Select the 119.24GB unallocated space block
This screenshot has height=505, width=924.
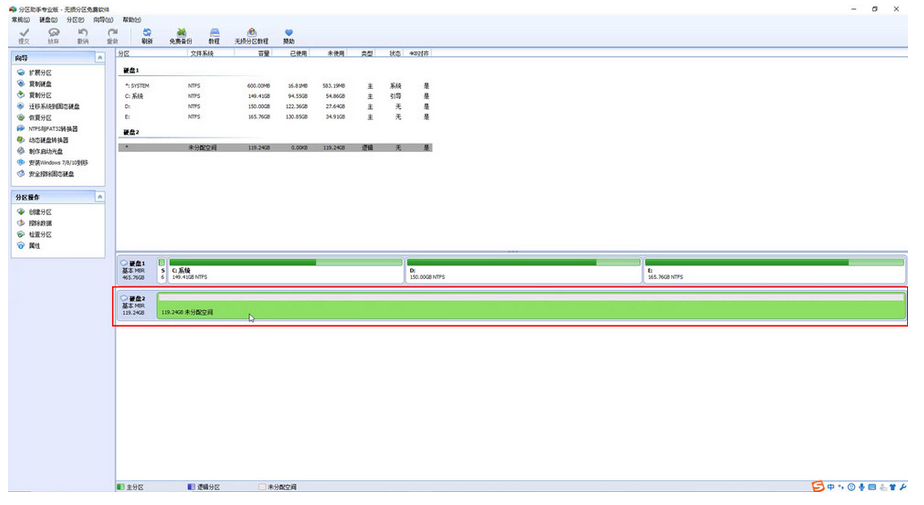531,306
